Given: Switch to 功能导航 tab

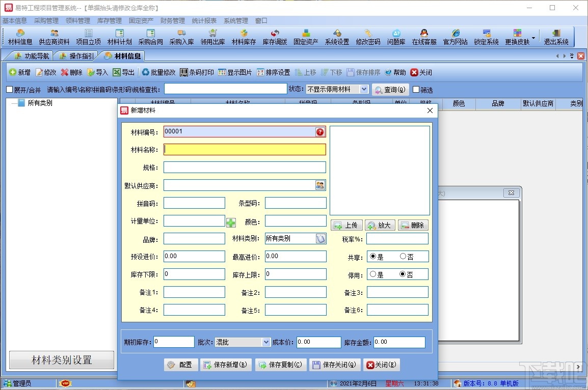Looking at the screenshot, I should (x=32, y=56).
